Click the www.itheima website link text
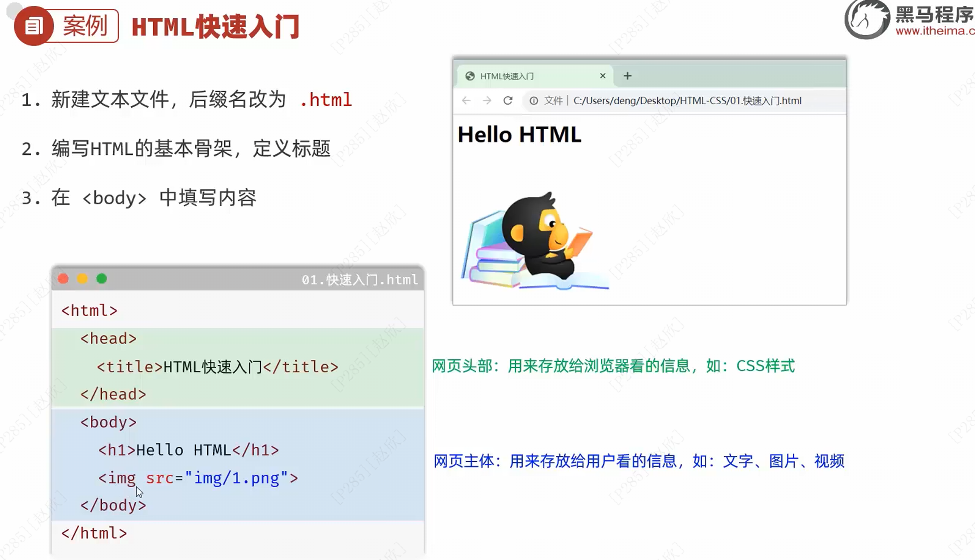This screenshot has width=975, height=560. coord(935,31)
